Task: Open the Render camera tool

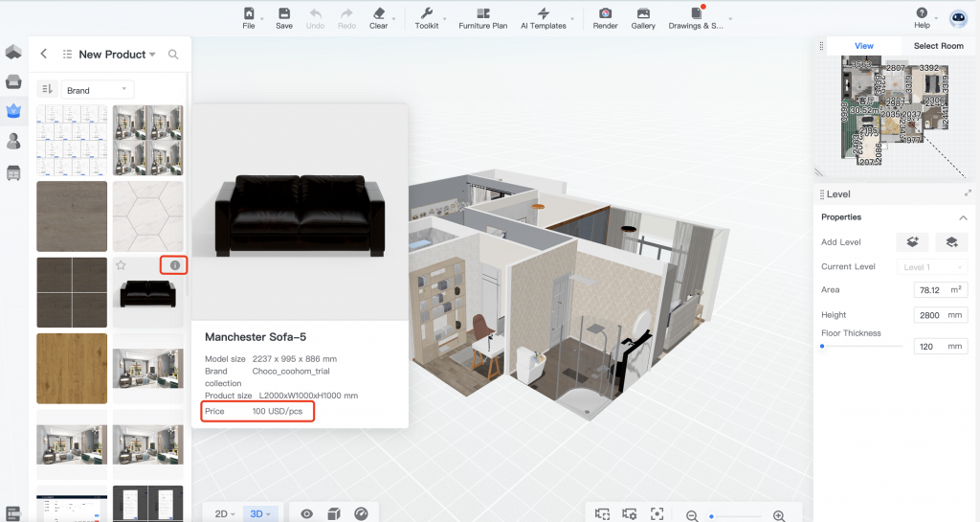Action: pos(605,18)
